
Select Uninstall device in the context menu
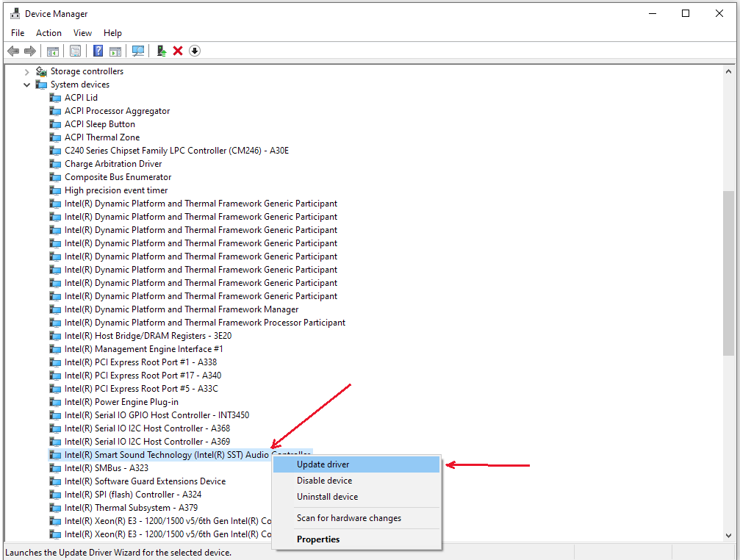(x=356, y=497)
